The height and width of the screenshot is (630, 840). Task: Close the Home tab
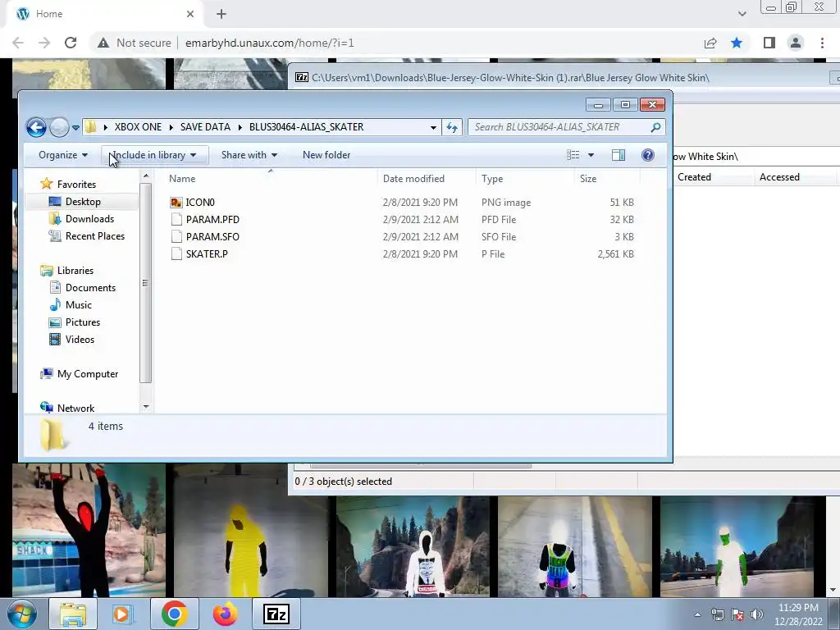pyautogui.click(x=190, y=15)
